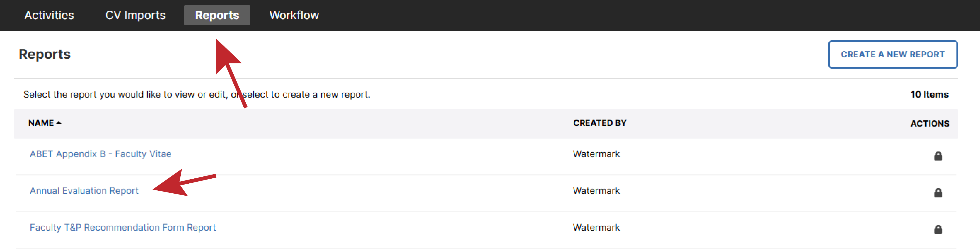980x252 pixels.
Task: Switch to the CV Imports tab
Action: (135, 15)
